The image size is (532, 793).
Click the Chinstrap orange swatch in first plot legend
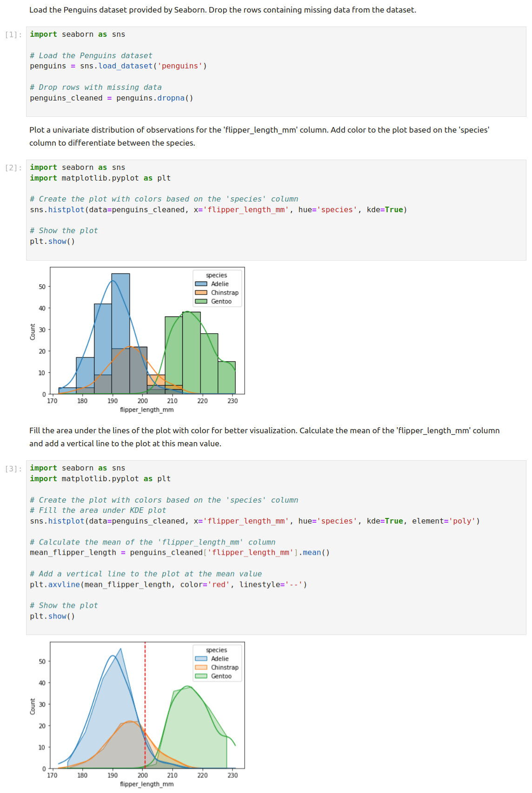click(x=201, y=293)
